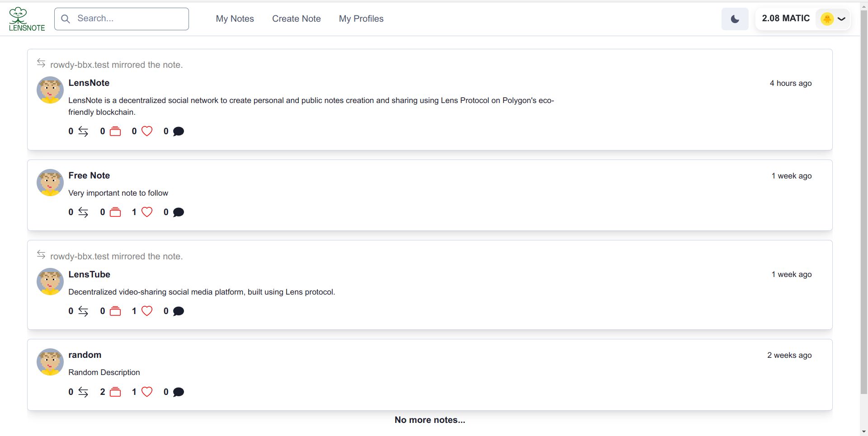Open the My Notes menu
Screen dimensions: 868x436
coord(235,19)
